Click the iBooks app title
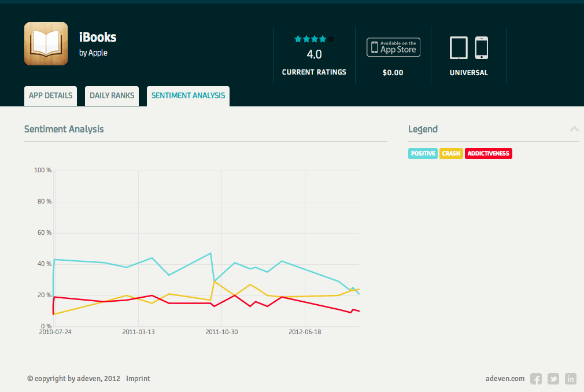Viewport: 584px width, 392px height. click(98, 38)
